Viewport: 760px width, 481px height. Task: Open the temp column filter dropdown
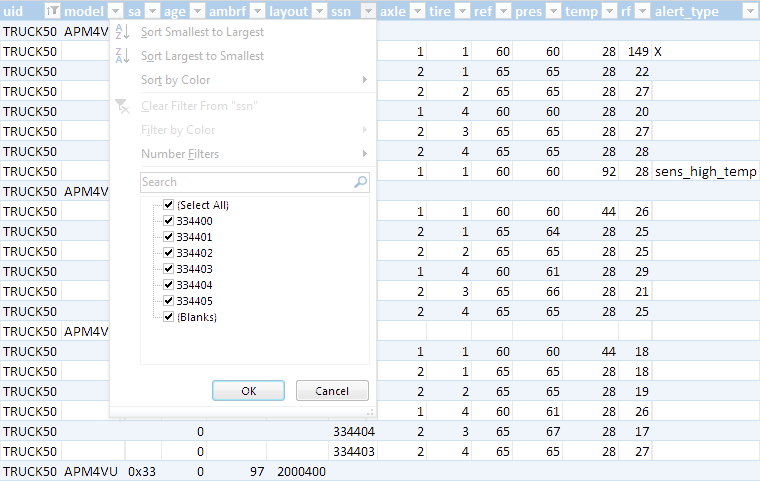(x=609, y=11)
